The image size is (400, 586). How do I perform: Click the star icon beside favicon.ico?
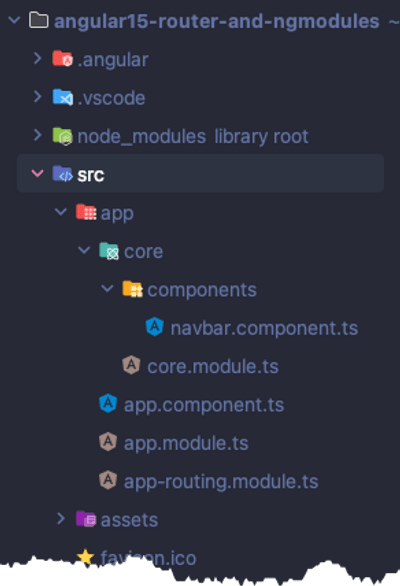[86, 557]
